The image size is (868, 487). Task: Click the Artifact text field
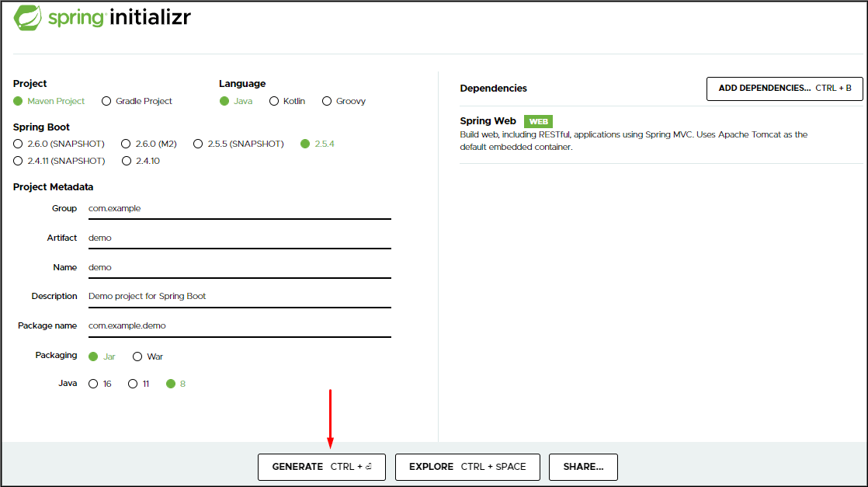click(238, 238)
